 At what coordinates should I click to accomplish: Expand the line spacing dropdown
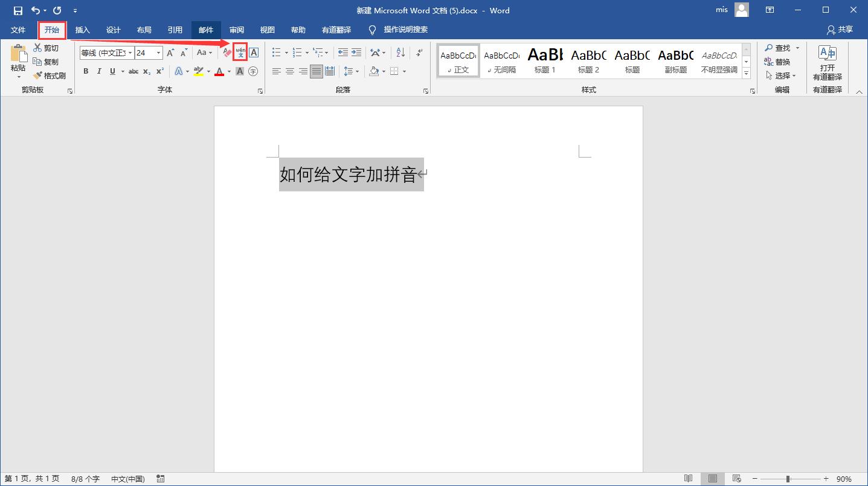click(x=356, y=71)
